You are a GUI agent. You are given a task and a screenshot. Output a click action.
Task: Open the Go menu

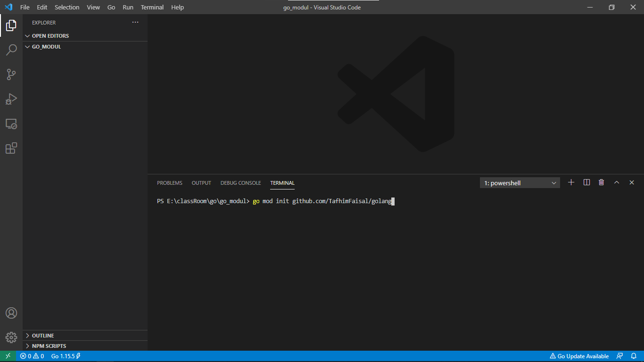pos(111,7)
